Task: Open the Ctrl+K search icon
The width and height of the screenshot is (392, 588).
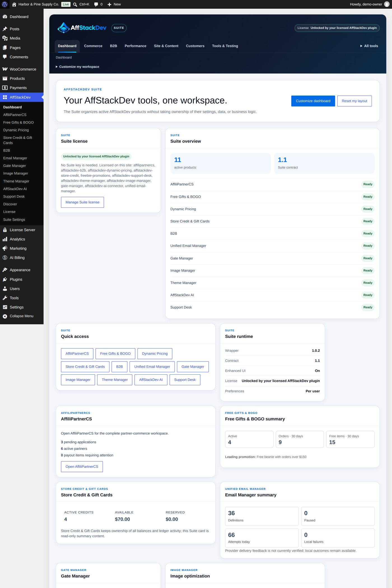Action: [x=75, y=4]
